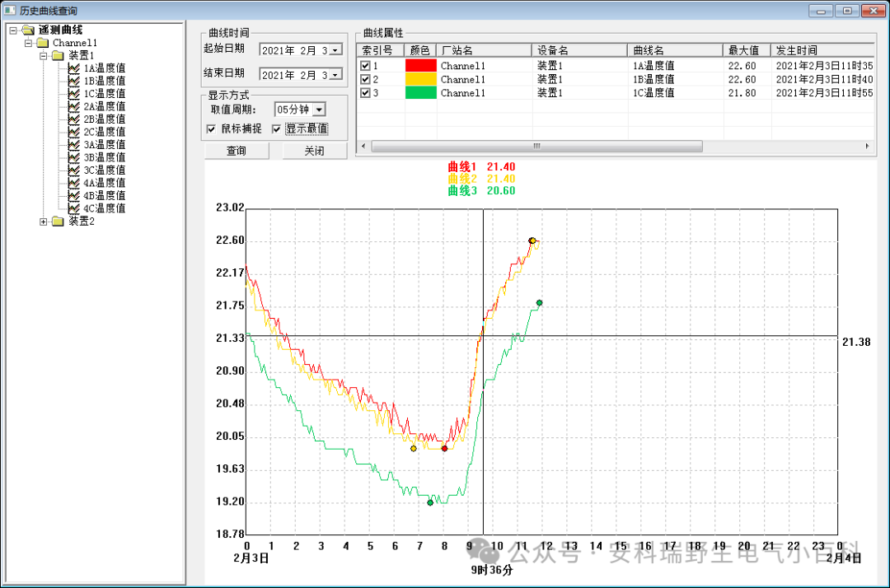Select the 2B温度值 curve icon

[74, 119]
